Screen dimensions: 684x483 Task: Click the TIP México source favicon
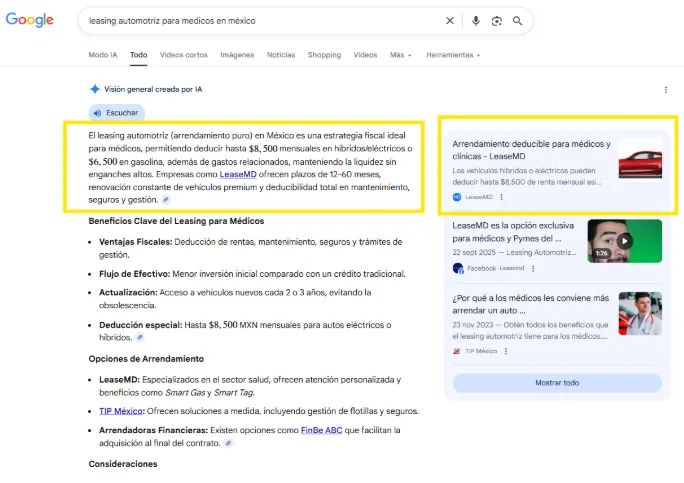tap(457, 351)
